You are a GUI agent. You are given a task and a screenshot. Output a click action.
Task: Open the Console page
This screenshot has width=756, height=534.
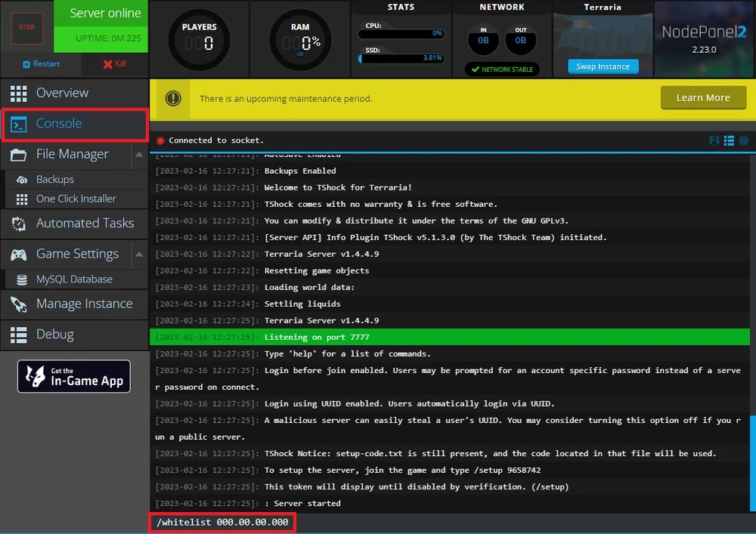click(75, 124)
